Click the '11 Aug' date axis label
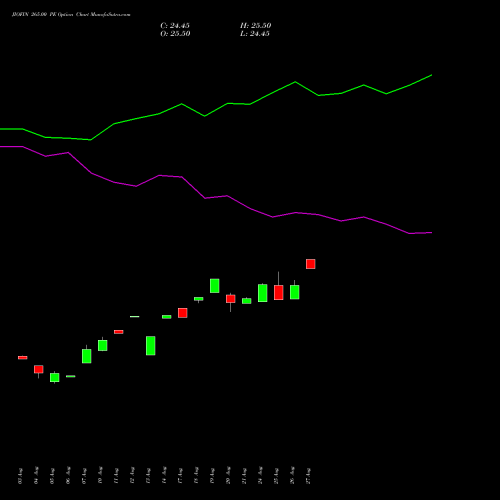The image size is (500, 500). click(117, 476)
